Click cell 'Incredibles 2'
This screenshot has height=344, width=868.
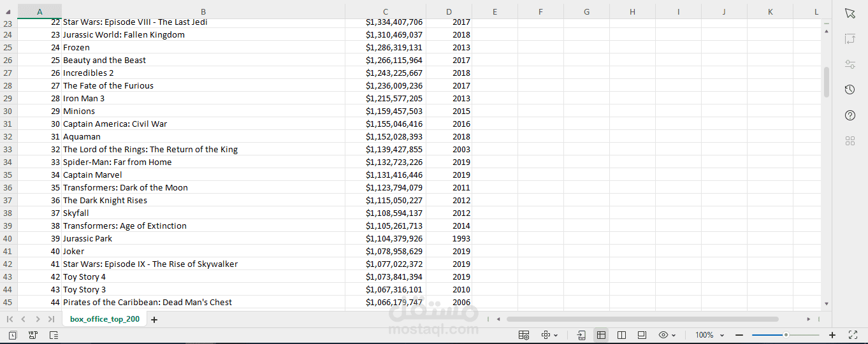[203, 73]
